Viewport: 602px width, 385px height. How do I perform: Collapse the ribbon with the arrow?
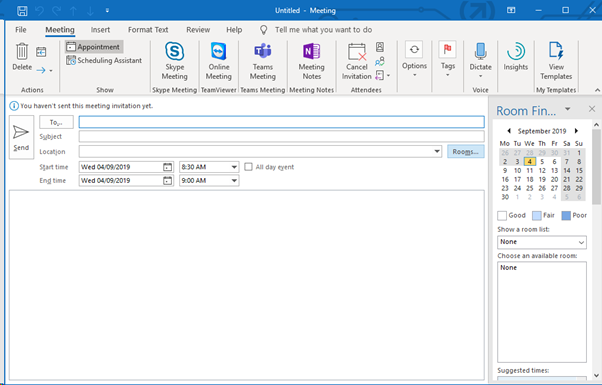pos(597,90)
